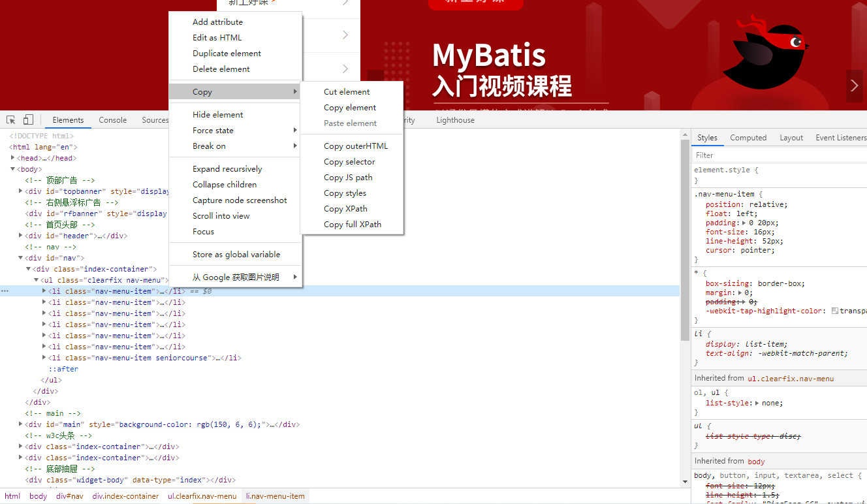
Task: Choose Copy XPath from the submenu
Action: point(345,209)
